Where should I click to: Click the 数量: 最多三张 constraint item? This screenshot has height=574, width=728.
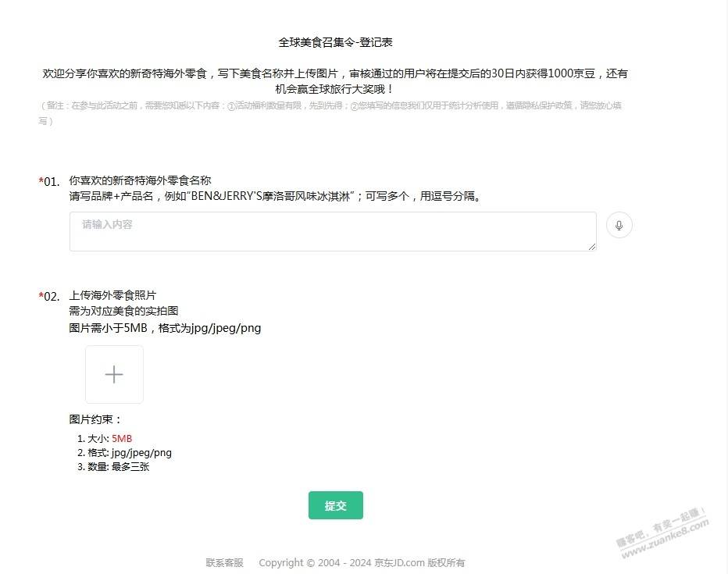118,466
